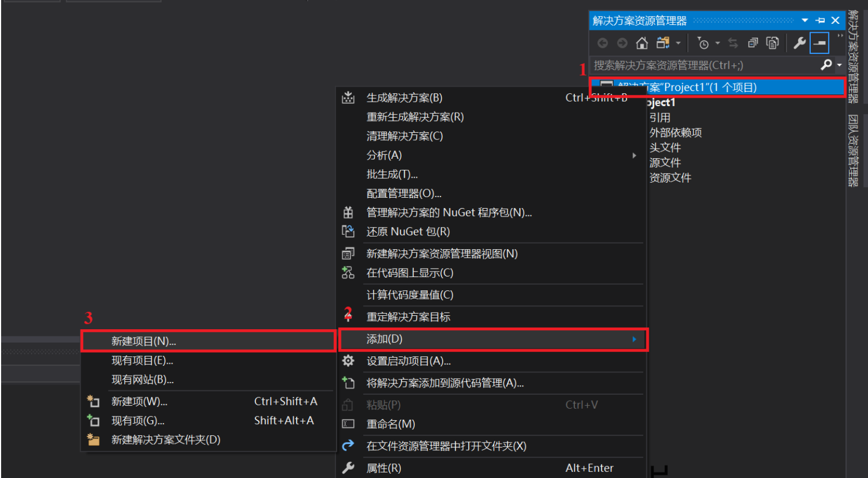868x478 pixels.
Task: Choose 配置管理器(O)...
Action: tap(491, 194)
